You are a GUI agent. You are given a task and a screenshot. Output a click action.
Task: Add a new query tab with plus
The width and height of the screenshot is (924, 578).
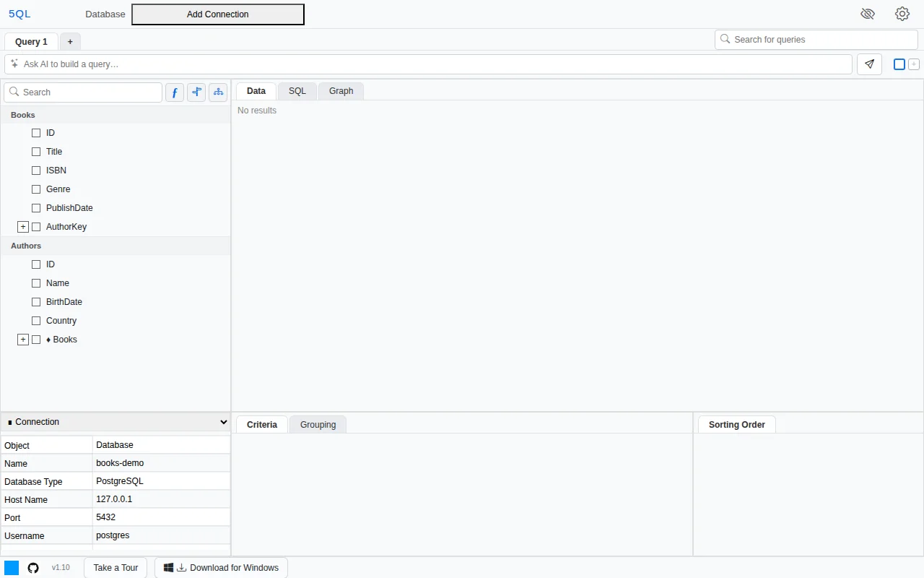tap(70, 42)
